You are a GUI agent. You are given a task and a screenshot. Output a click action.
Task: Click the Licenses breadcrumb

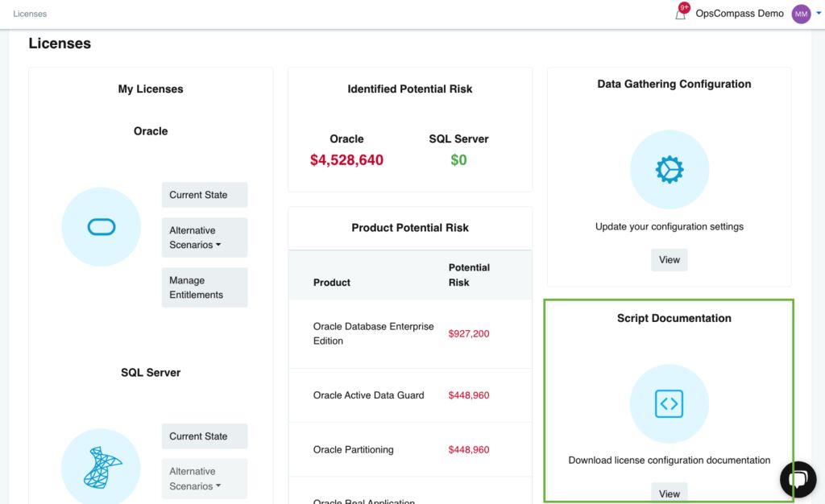pos(30,14)
